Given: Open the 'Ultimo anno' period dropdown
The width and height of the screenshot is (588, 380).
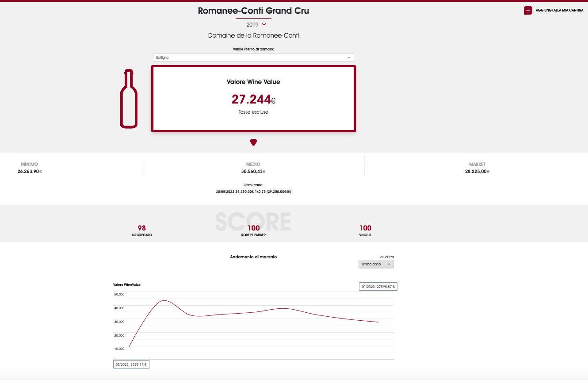Looking at the screenshot, I should (x=376, y=264).
